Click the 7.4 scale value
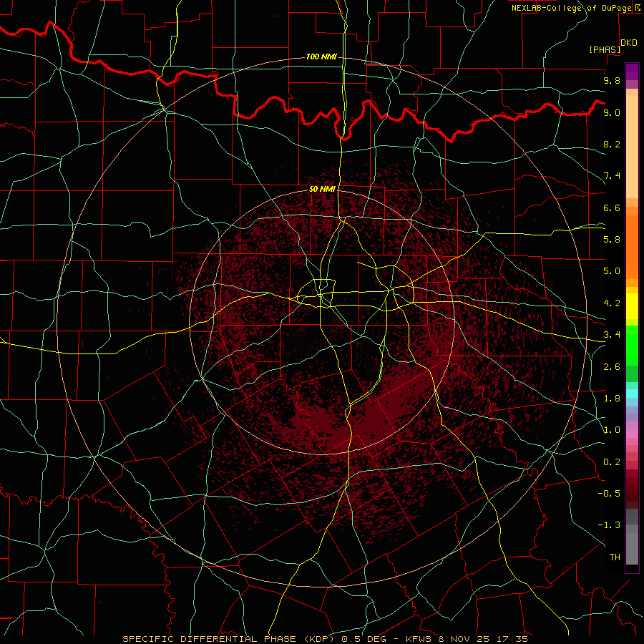This screenshot has height=644, width=644. tap(612, 176)
